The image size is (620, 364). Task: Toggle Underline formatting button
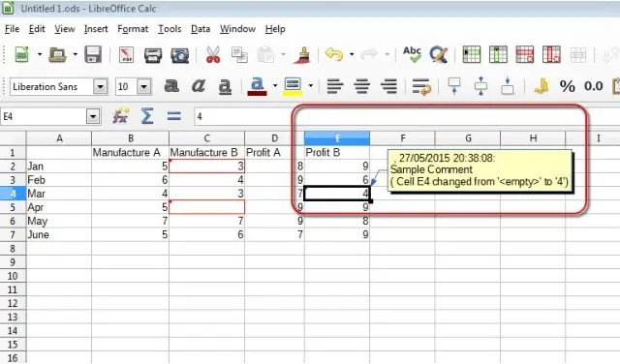click(225, 86)
